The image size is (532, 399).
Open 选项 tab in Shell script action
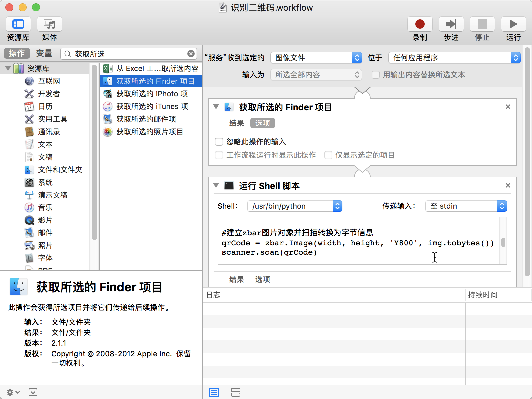pyautogui.click(x=263, y=279)
